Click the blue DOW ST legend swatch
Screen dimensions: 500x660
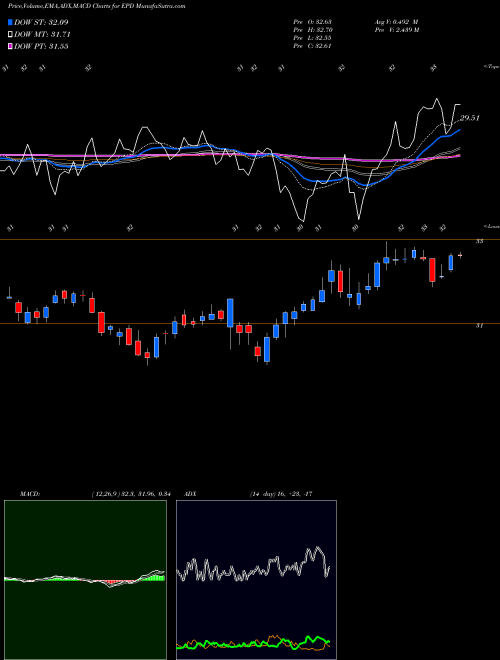[x=11, y=22]
